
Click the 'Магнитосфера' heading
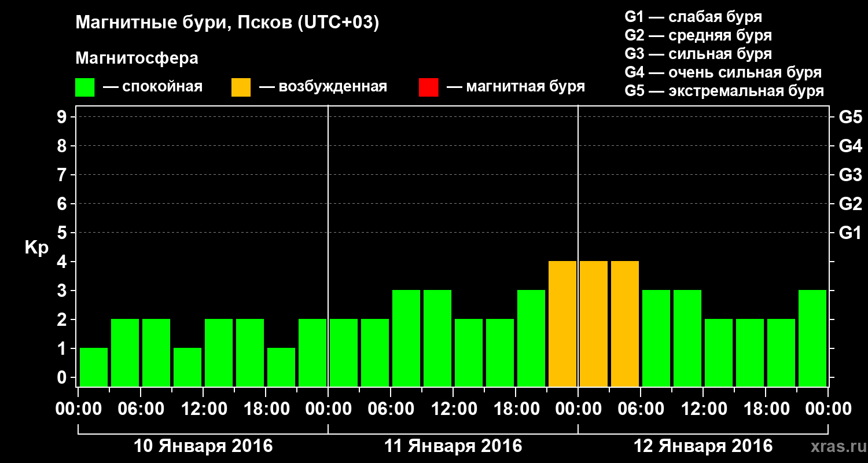pos(137,58)
